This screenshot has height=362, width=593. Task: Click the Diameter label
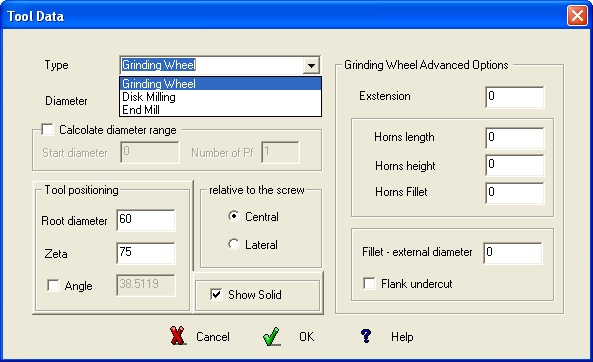point(66,101)
